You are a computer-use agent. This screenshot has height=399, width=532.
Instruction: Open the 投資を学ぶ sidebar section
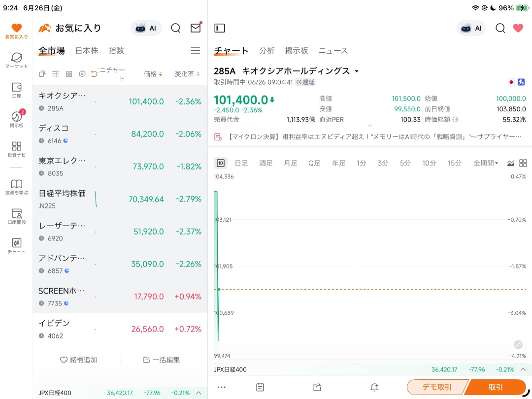pyautogui.click(x=16, y=187)
